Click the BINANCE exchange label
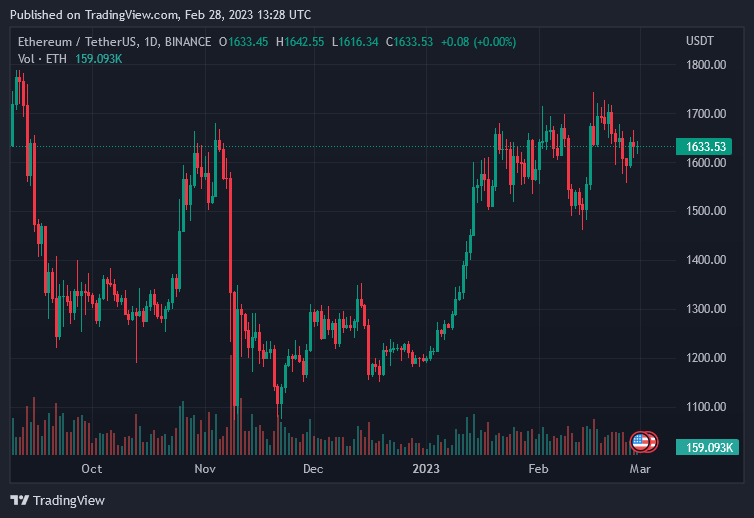This screenshot has height=518, width=754. click(x=187, y=41)
